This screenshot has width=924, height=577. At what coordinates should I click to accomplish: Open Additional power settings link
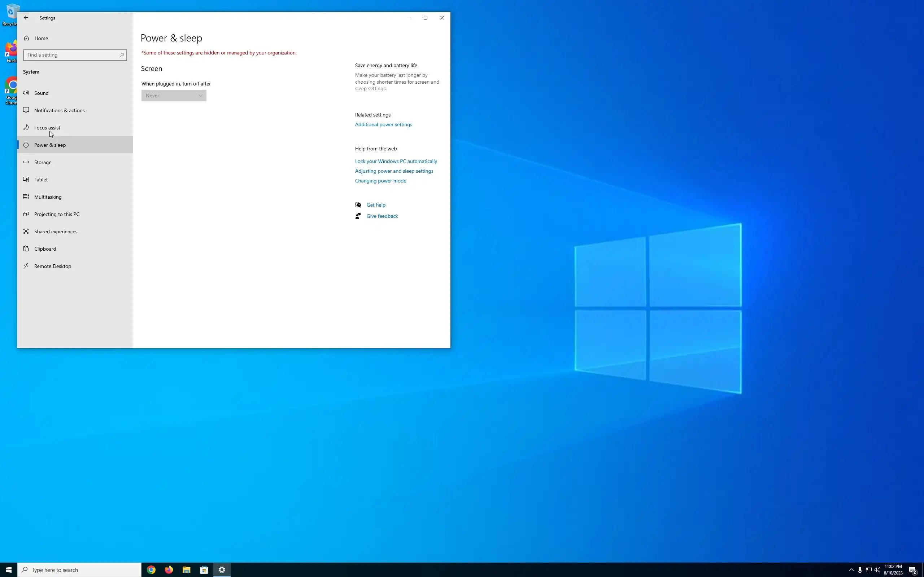click(x=383, y=124)
